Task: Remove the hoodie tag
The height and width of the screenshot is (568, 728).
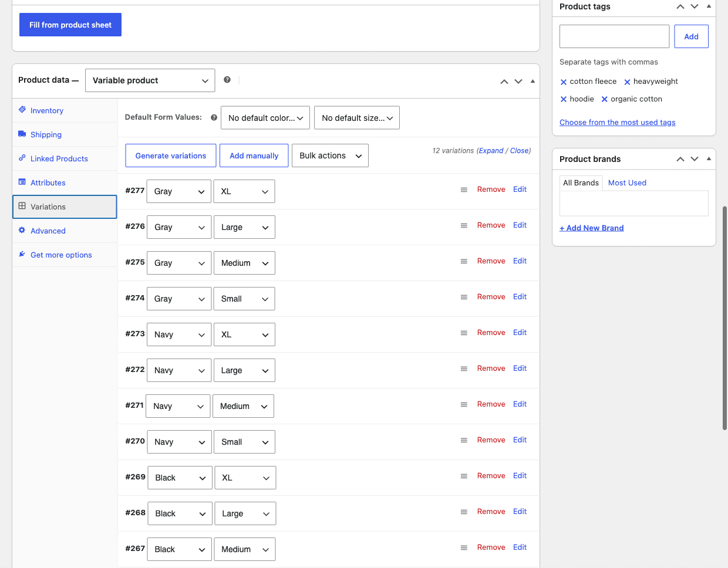Action: pos(564,100)
